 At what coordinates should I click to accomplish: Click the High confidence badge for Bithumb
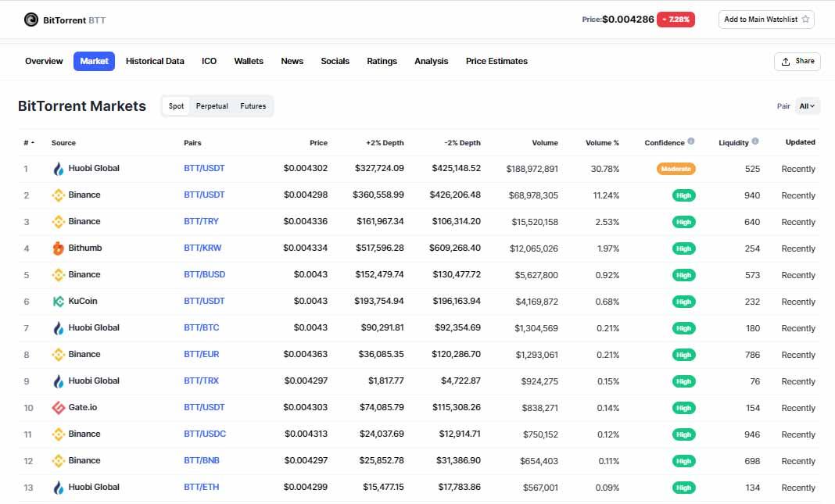click(684, 248)
